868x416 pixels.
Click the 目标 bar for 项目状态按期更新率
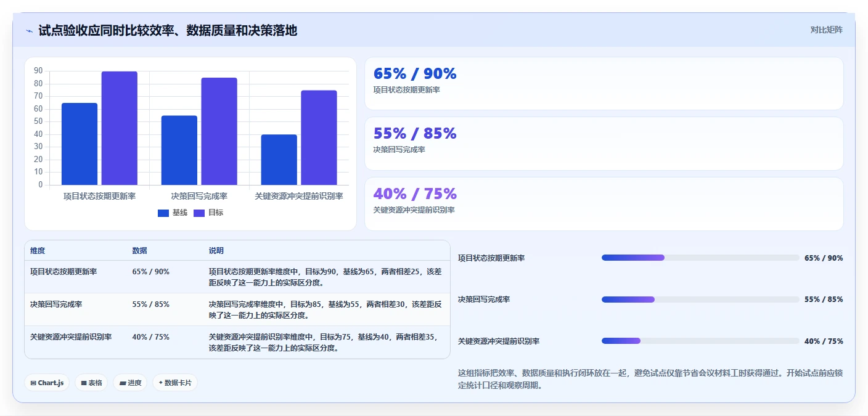120,128
